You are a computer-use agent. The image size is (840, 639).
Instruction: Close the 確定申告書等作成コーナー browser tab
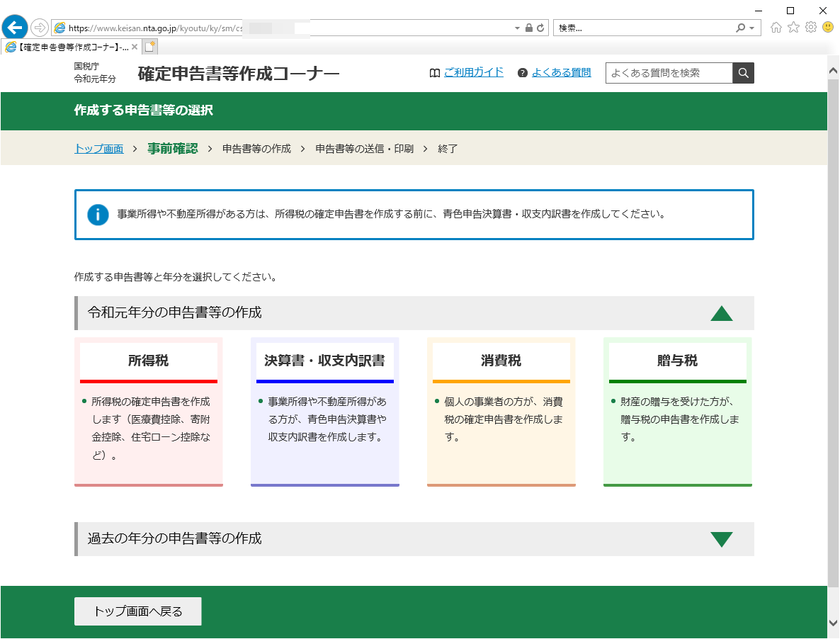click(x=135, y=47)
